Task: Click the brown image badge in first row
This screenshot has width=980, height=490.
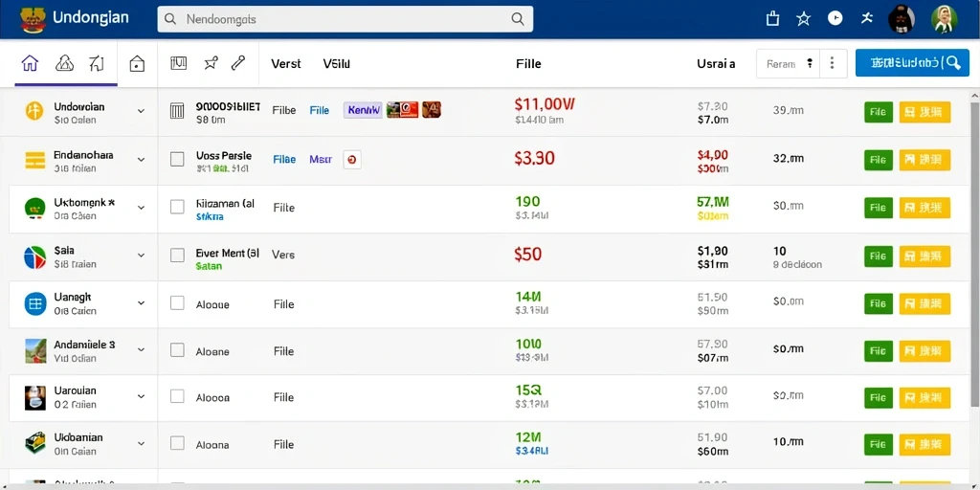Action: [x=432, y=110]
